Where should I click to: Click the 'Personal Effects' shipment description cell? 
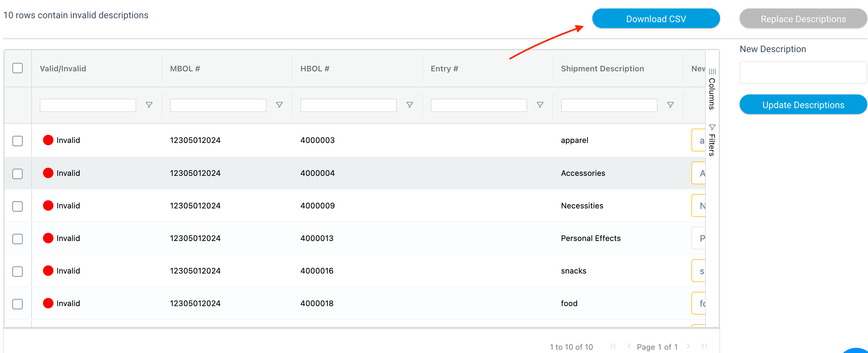point(591,238)
